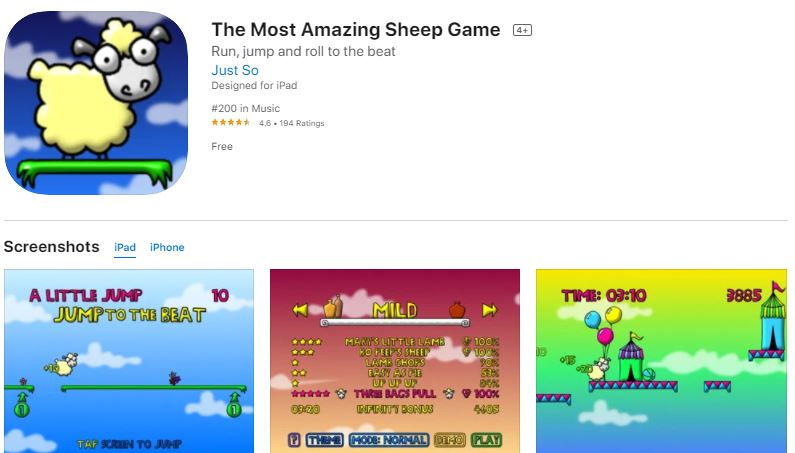Click the left arrow beside MILD

coord(301,309)
